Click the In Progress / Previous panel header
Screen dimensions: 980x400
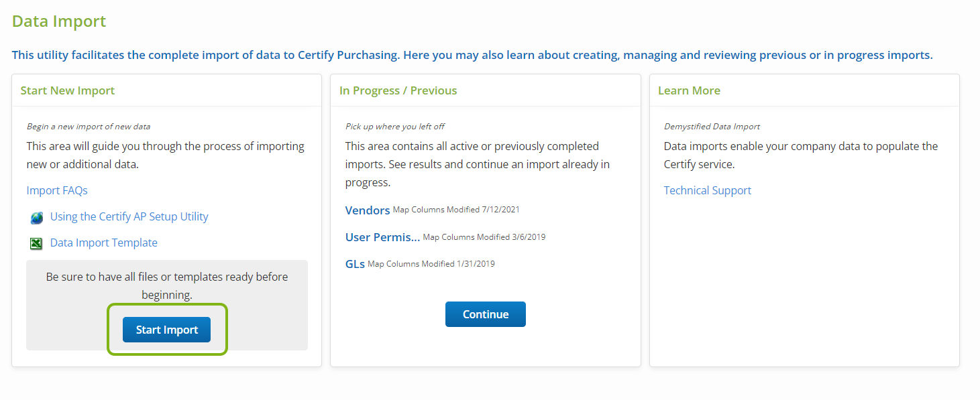coord(398,90)
